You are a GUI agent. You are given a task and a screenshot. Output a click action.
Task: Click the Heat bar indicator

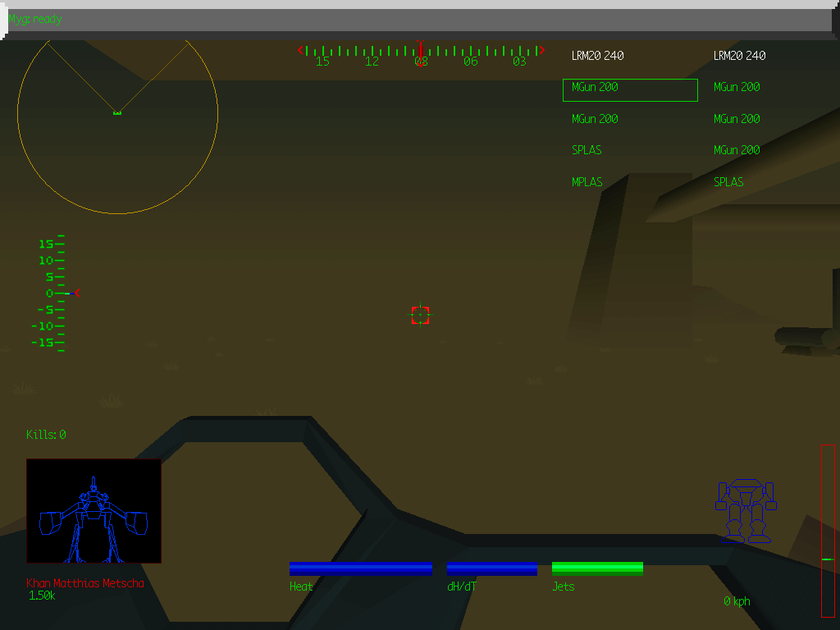click(361, 568)
